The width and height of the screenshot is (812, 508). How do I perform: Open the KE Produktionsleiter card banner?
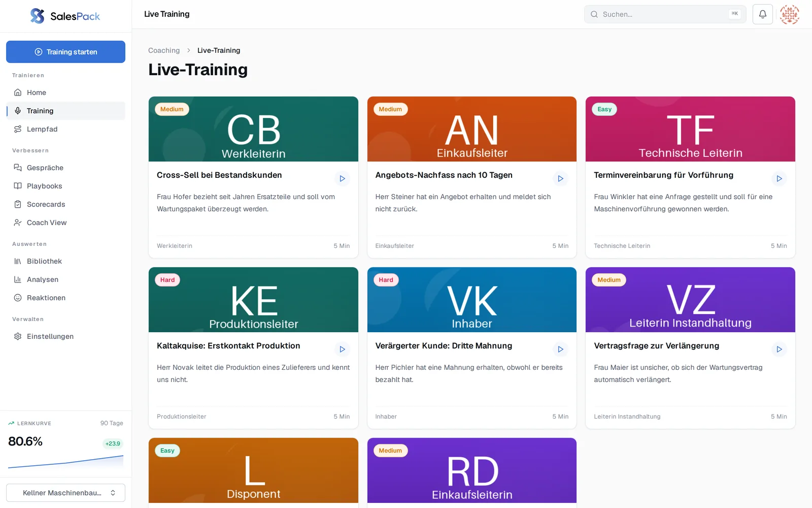pyautogui.click(x=253, y=300)
